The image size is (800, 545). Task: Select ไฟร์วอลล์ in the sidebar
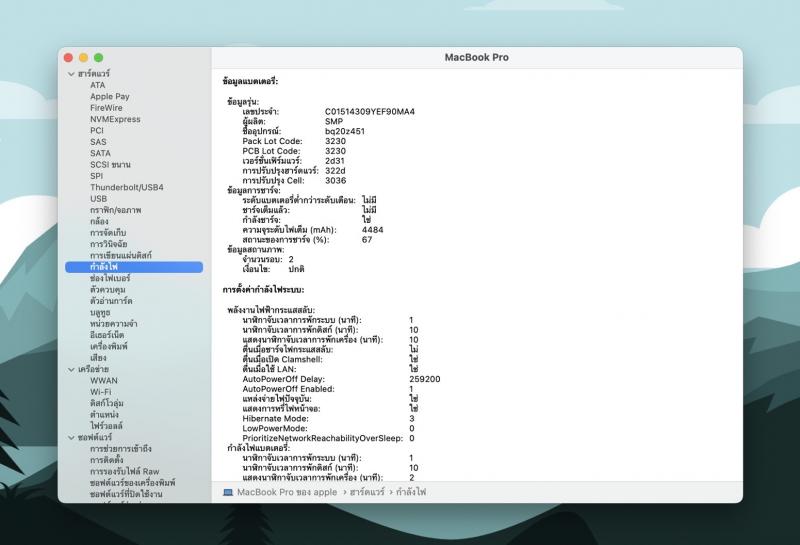coord(107,426)
